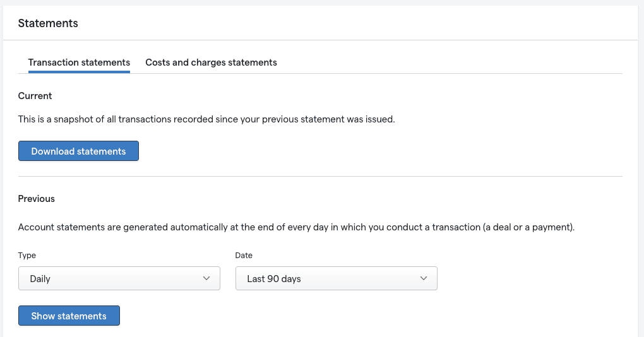Click the chevron arrow in Date field
Image resolution: width=644 pixels, height=337 pixels.
pos(424,278)
